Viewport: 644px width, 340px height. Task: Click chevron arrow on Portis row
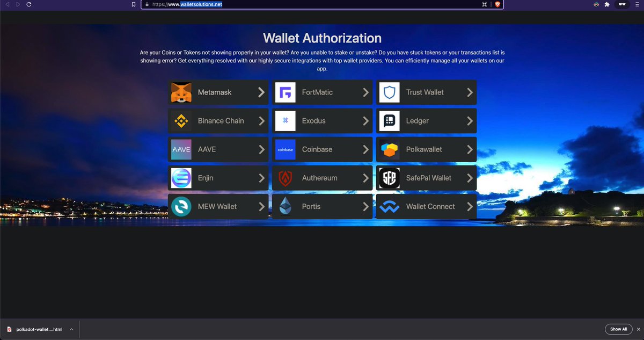tap(365, 206)
